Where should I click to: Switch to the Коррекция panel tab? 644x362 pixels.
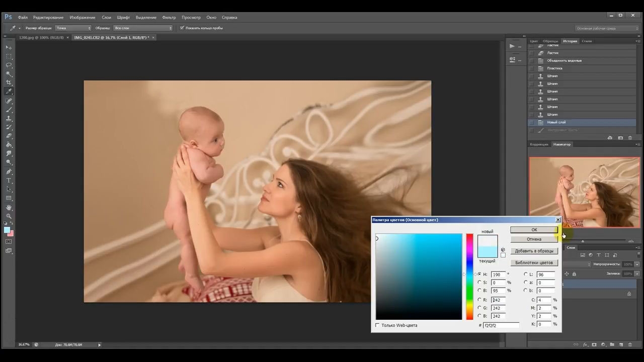[539, 144]
